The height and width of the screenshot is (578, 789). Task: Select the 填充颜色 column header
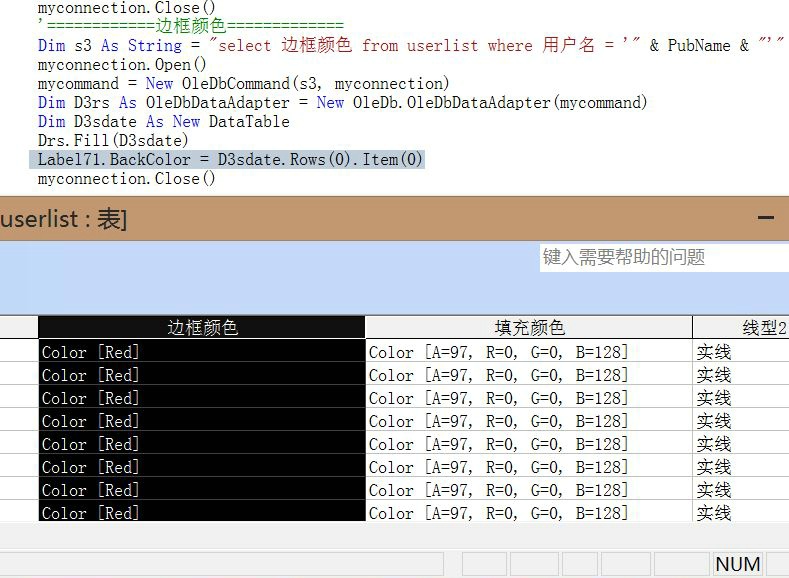pos(529,327)
